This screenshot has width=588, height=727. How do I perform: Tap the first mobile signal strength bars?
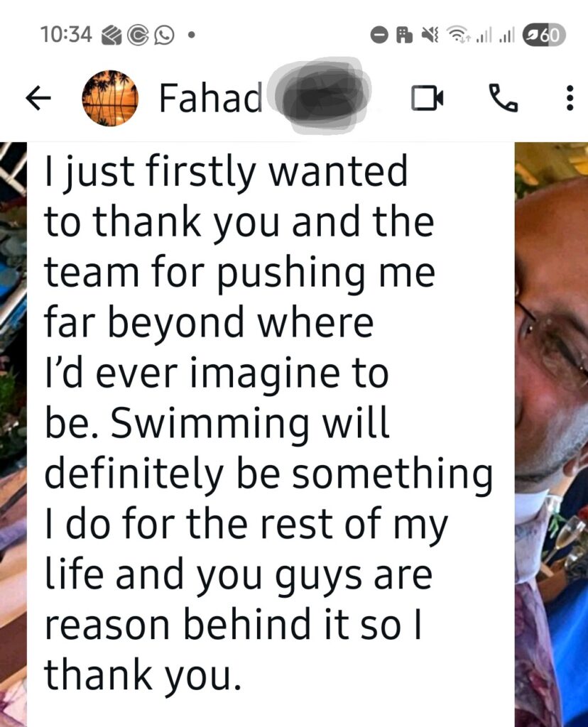point(484,35)
